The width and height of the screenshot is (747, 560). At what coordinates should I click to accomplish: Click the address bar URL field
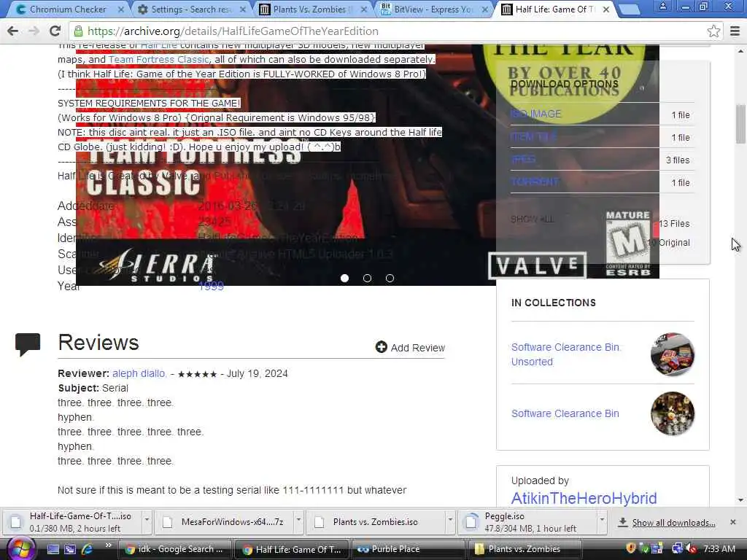tap(395, 31)
